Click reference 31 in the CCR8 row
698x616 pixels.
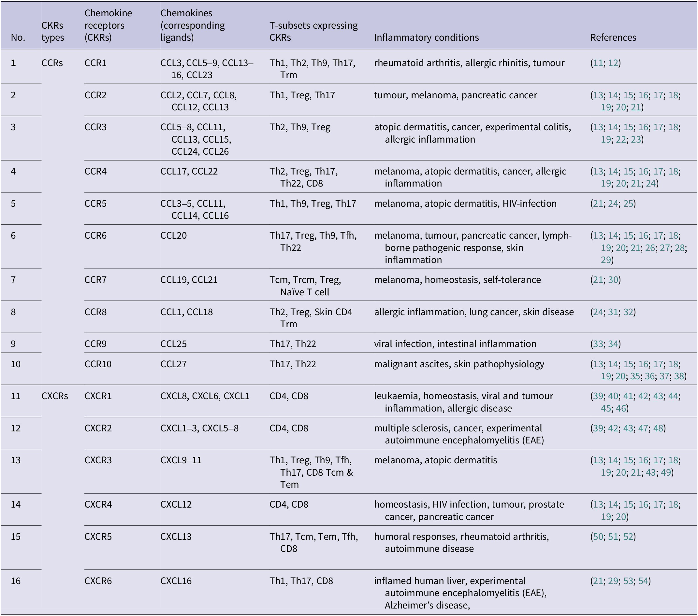613,312
